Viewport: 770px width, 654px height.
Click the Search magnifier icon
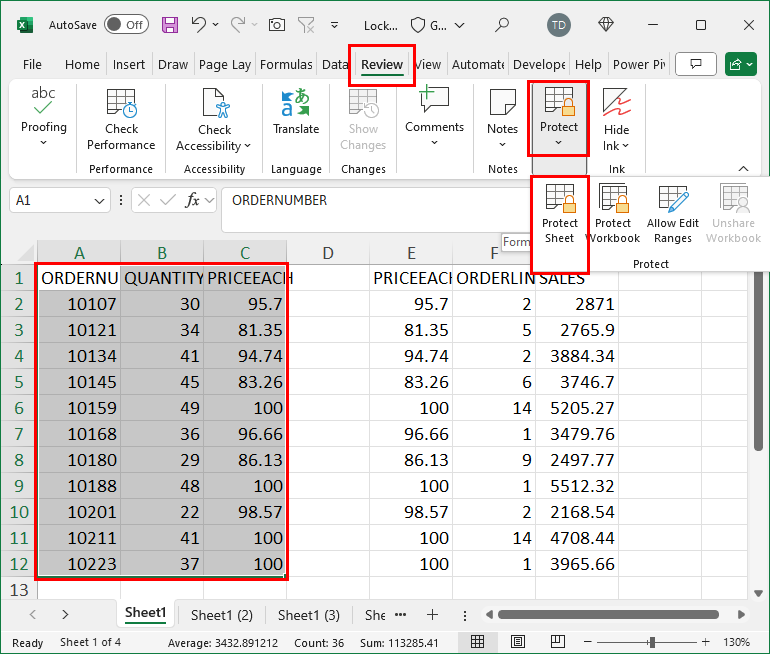(502, 25)
